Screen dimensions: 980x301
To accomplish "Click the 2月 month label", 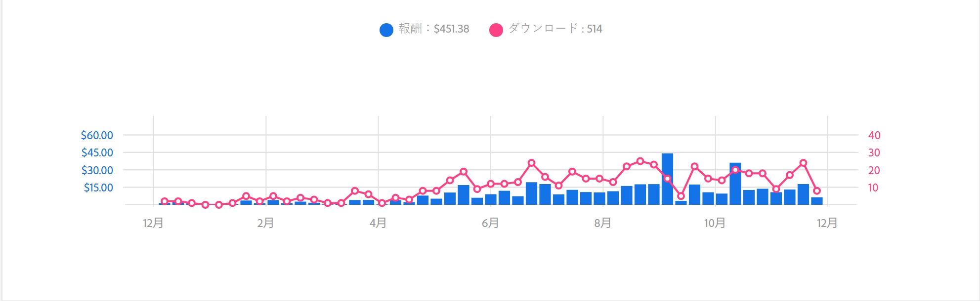I will [x=265, y=223].
